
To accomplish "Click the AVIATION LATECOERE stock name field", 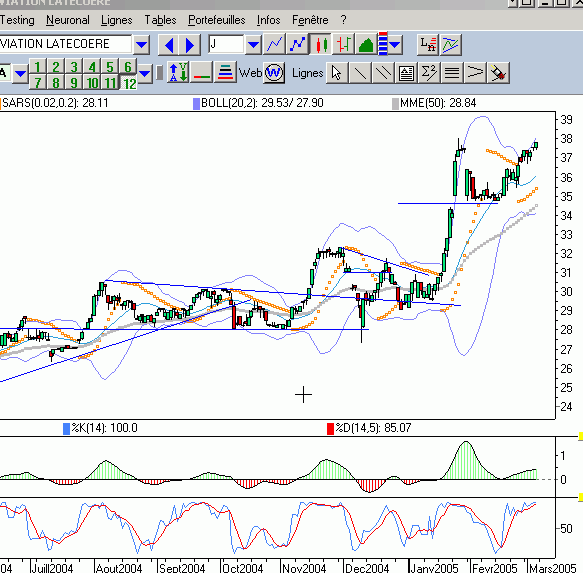I will pyautogui.click(x=65, y=44).
